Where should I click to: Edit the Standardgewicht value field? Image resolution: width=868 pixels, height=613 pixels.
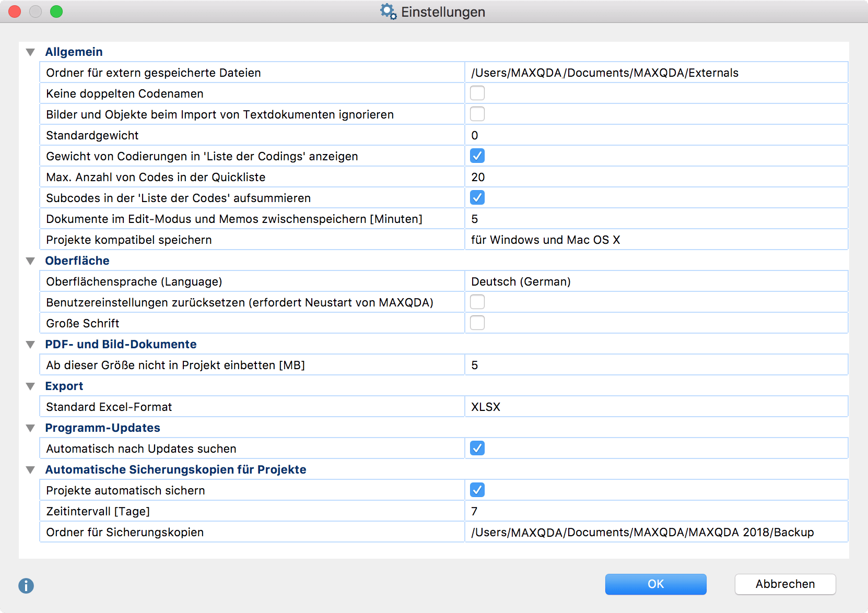click(574, 135)
